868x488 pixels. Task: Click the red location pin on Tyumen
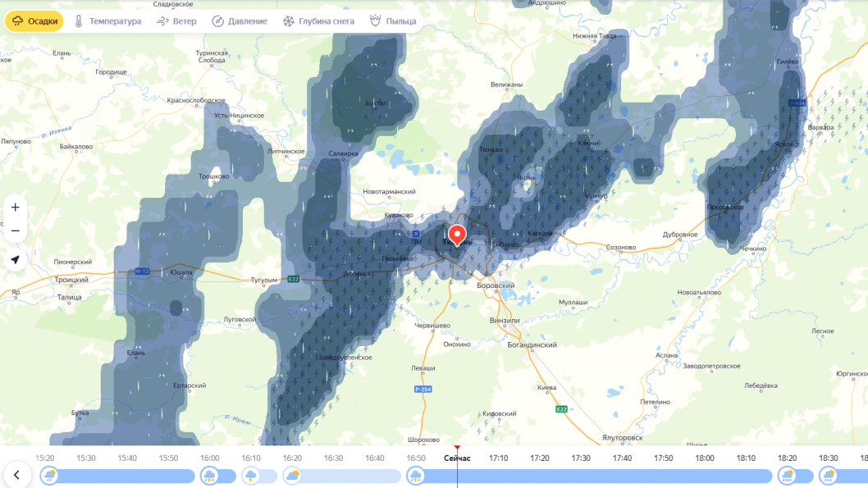coord(456,235)
